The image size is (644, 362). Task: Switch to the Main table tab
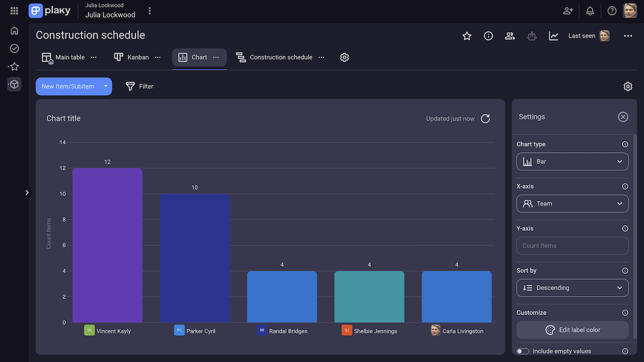(64, 57)
